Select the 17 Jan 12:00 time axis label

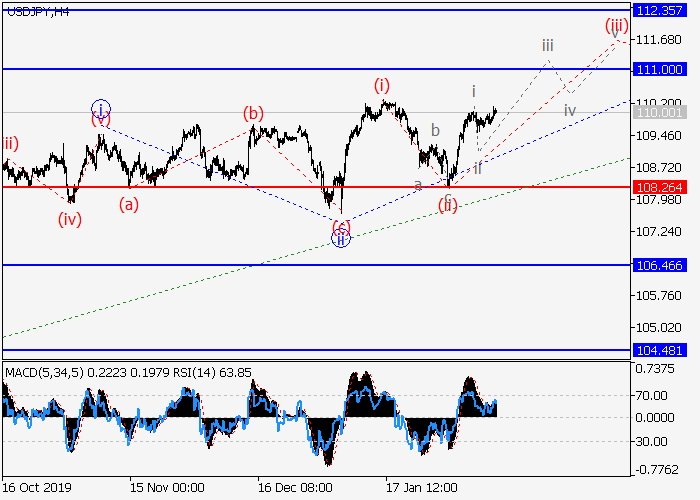pos(422,488)
